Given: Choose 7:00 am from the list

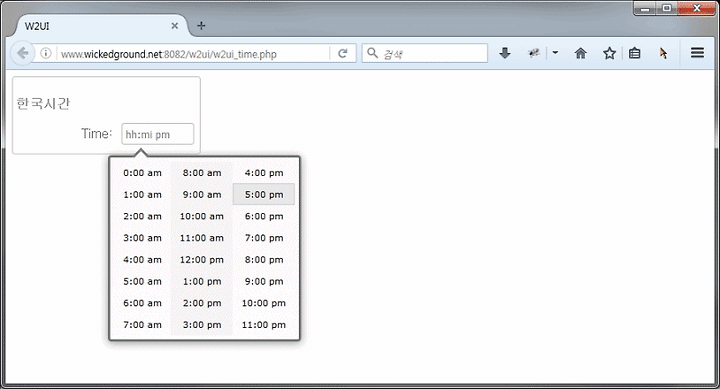Looking at the screenshot, I should click(x=142, y=324).
